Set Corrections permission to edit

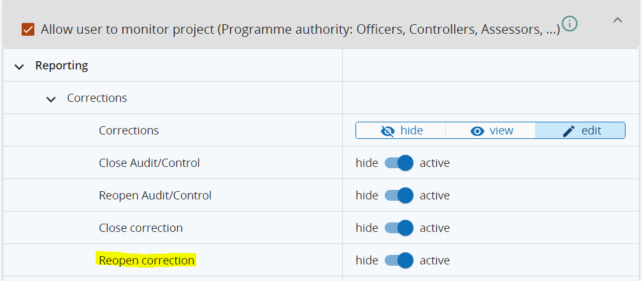581,131
